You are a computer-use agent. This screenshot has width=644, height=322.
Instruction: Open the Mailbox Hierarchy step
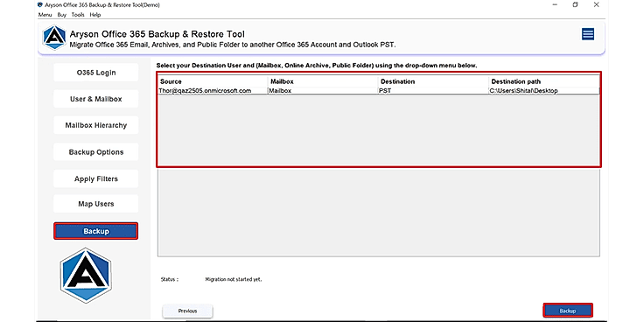tap(96, 125)
